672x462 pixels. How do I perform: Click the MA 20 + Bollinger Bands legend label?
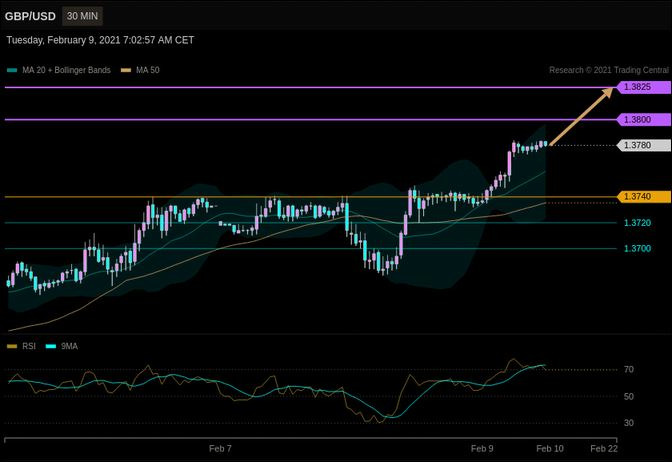(66, 70)
